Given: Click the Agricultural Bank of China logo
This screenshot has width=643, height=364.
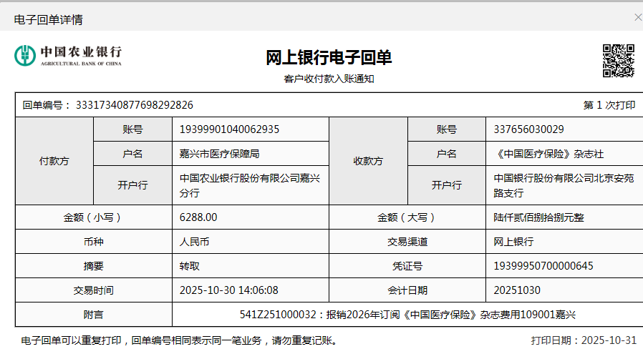Looking at the screenshot, I should [x=68, y=56].
